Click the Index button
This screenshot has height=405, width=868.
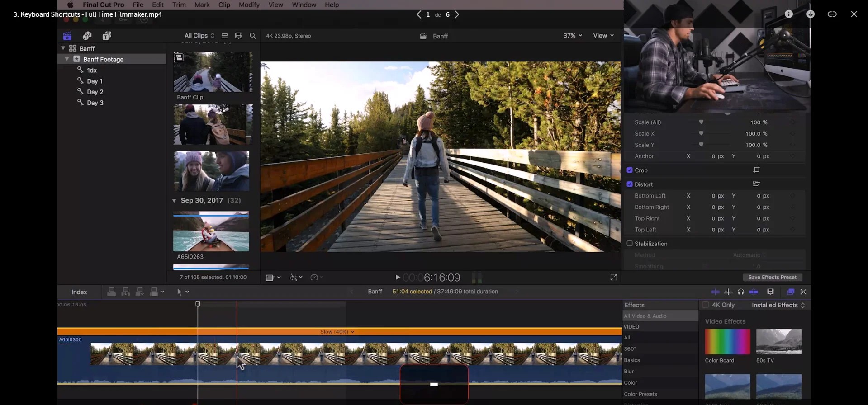(x=79, y=292)
